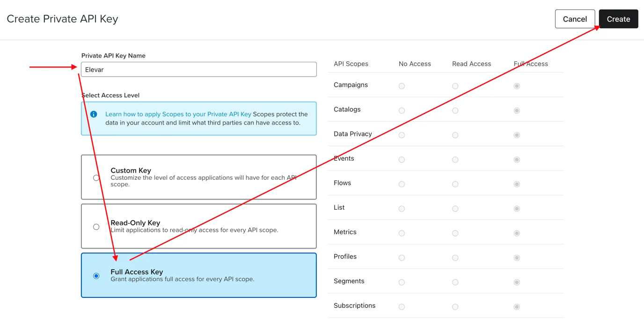The image size is (644, 325).
Task: Set Segments scope to Full Access
Action: 517,282
